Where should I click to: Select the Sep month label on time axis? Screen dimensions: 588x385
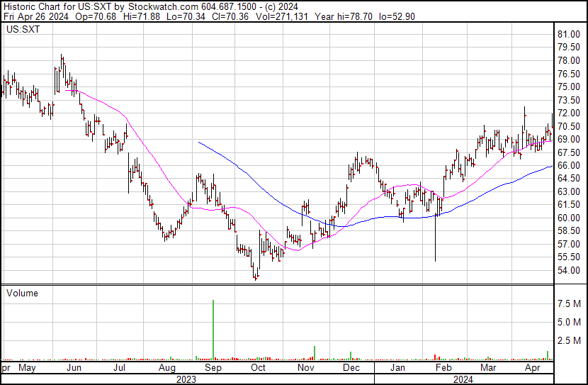click(x=213, y=368)
